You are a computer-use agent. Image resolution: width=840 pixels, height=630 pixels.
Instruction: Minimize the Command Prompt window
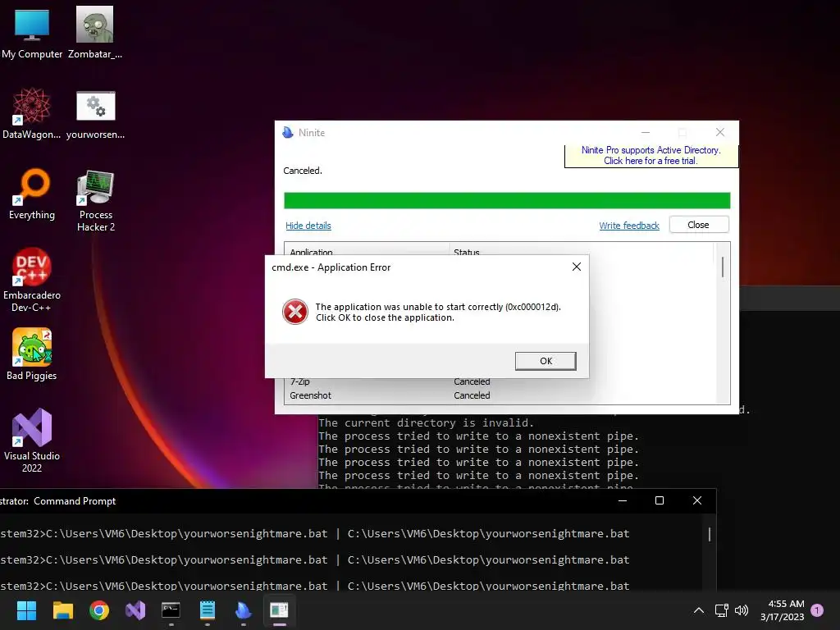point(623,500)
